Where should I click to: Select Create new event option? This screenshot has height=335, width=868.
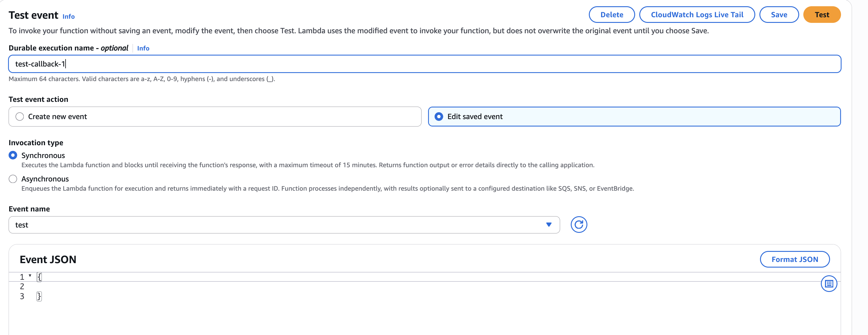point(20,117)
